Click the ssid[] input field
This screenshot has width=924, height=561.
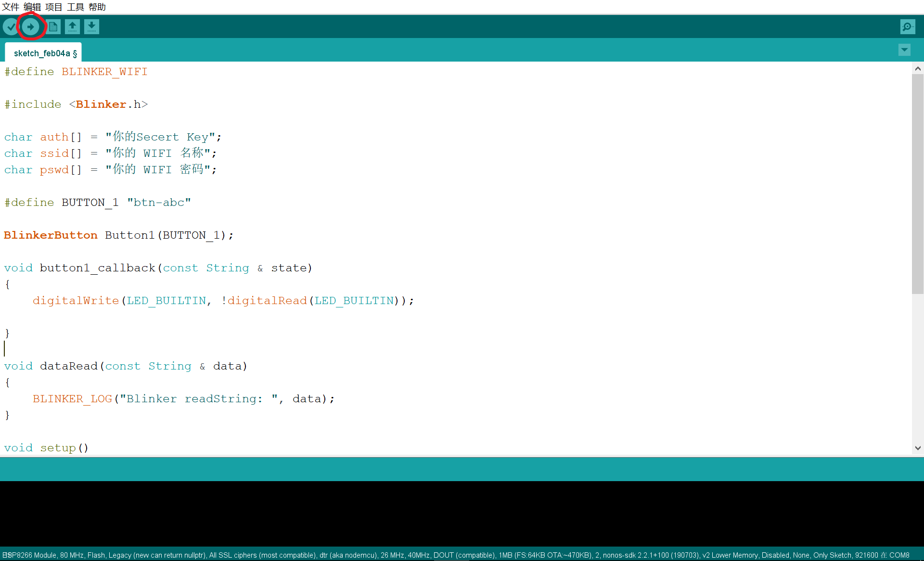[158, 153]
